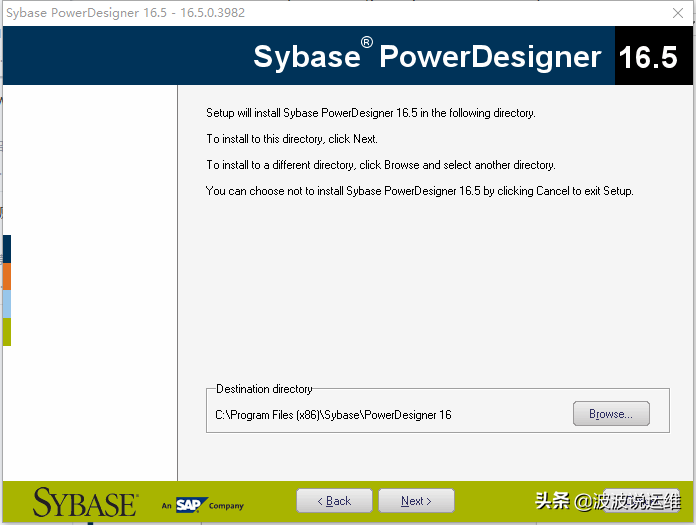Click the window title 'Sybase PowerDesigner 16.5 - 16.5.0.3982'
The width and height of the screenshot is (696, 525).
coord(126,12)
